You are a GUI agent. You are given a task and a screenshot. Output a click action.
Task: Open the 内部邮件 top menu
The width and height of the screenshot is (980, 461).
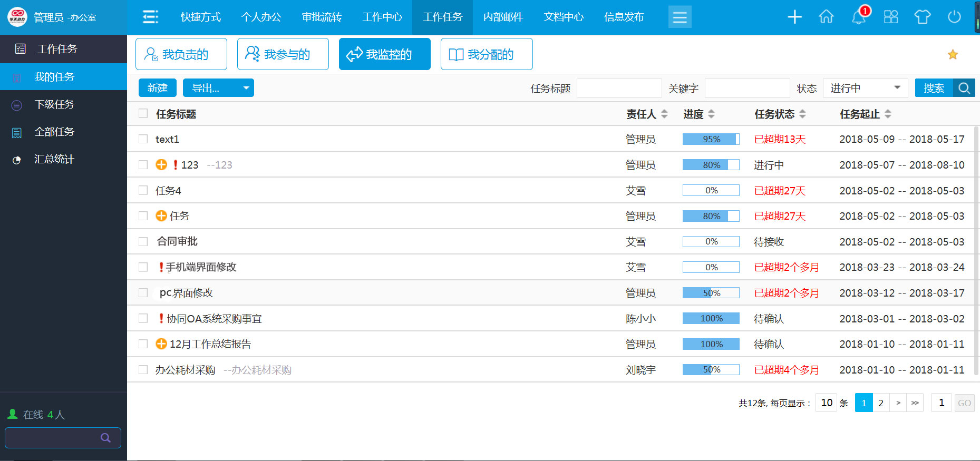(x=503, y=17)
